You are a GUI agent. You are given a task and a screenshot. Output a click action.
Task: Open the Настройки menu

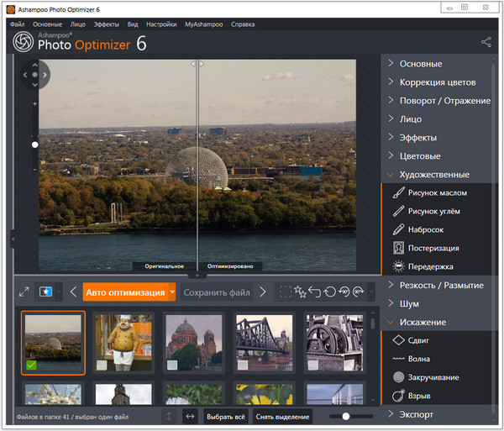point(161,24)
